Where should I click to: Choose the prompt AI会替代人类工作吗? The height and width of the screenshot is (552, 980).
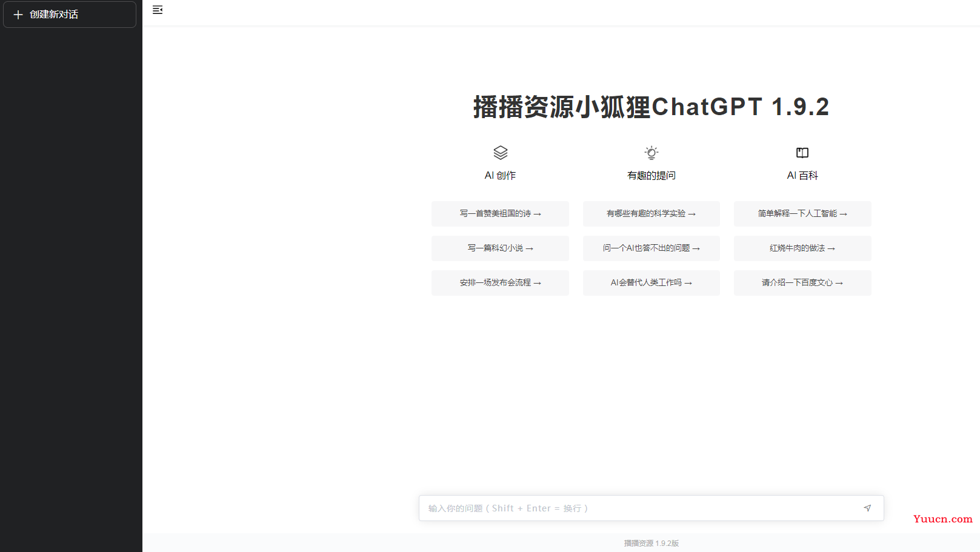[652, 283]
